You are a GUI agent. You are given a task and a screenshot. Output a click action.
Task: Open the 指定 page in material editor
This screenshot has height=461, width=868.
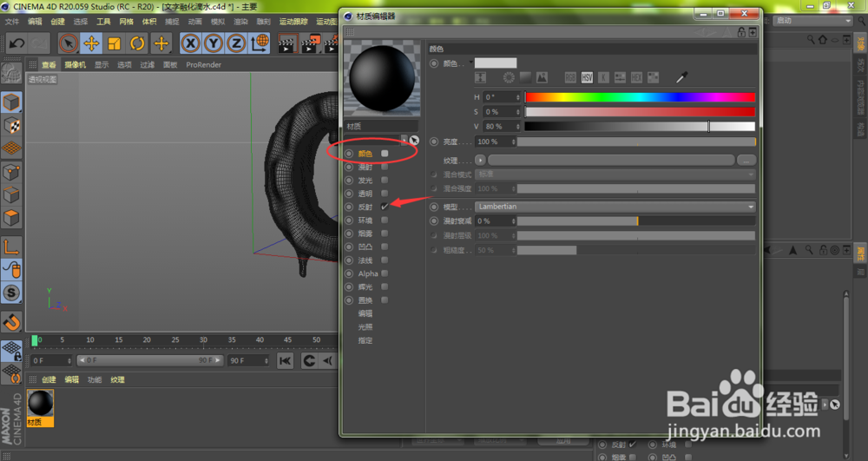point(365,340)
